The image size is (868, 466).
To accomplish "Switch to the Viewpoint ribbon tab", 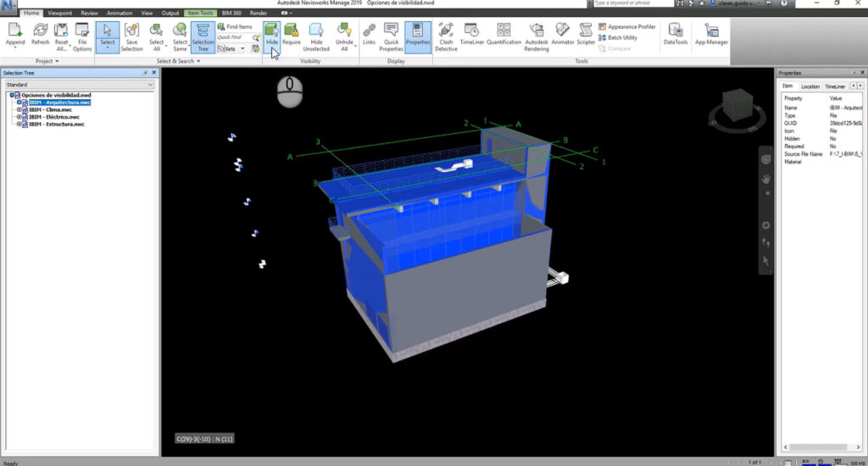I will (x=60, y=13).
